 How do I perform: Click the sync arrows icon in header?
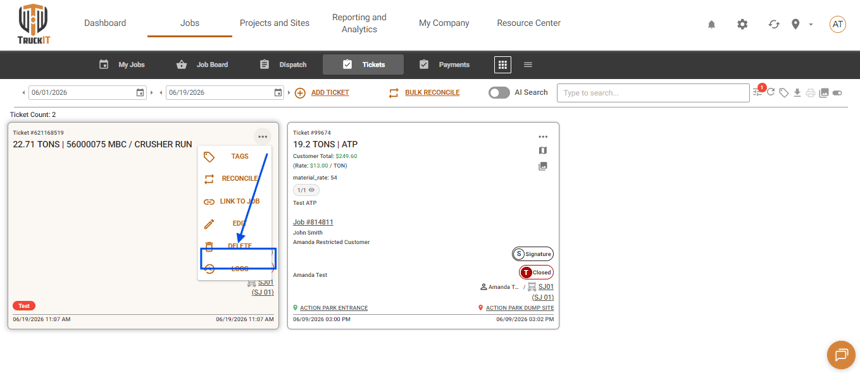pyautogui.click(x=774, y=25)
